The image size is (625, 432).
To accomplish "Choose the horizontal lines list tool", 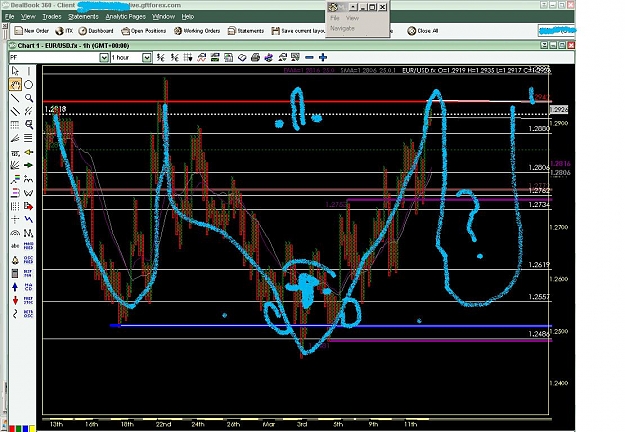I will tap(28, 138).
